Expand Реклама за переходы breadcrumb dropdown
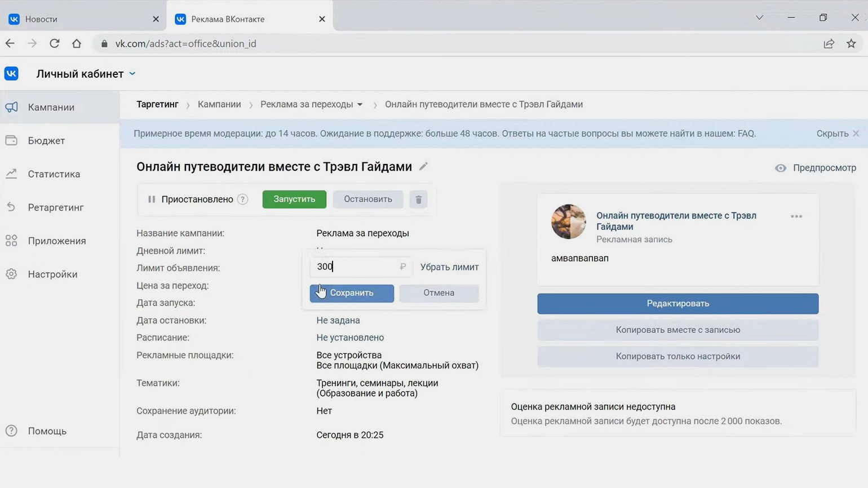This screenshot has height=488, width=868. 360,105
